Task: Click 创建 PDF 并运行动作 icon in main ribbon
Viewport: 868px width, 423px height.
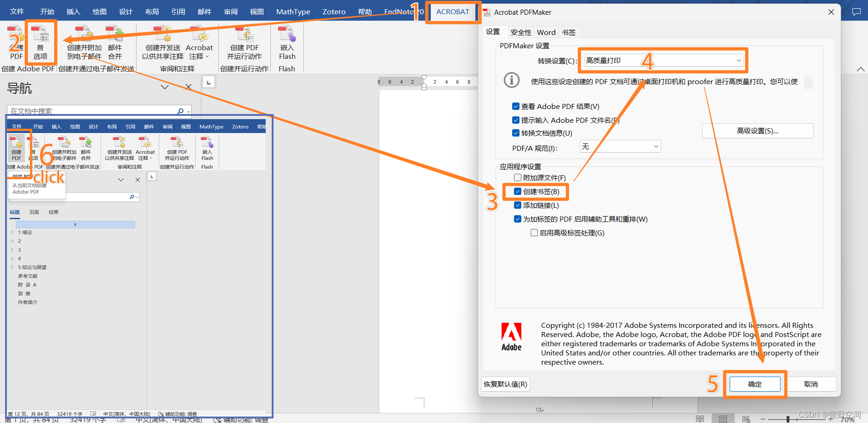Action: [244, 42]
